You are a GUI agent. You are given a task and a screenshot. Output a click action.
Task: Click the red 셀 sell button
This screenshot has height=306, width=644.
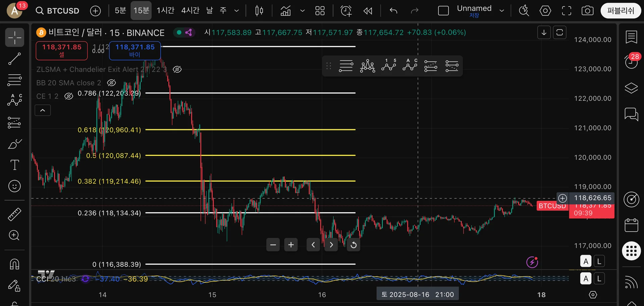62,51
